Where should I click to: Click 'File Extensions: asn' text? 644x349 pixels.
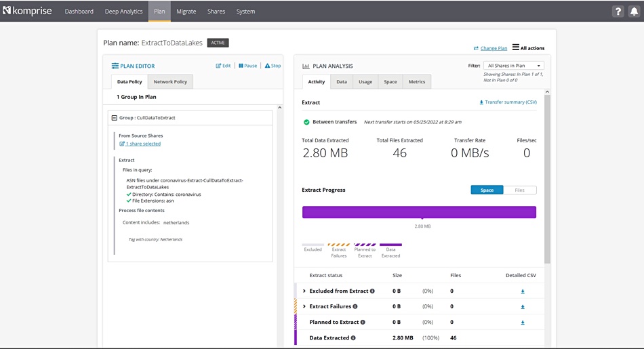point(153,201)
